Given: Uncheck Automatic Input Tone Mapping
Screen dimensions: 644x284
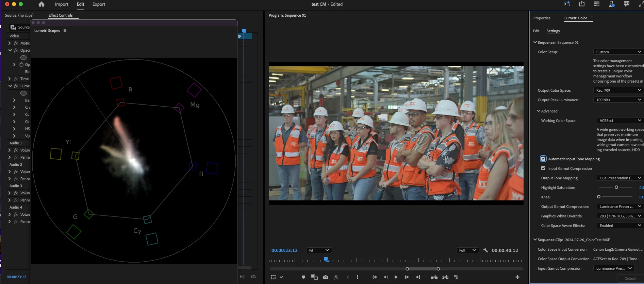Looking at the screenshot, I should (543, 159).
